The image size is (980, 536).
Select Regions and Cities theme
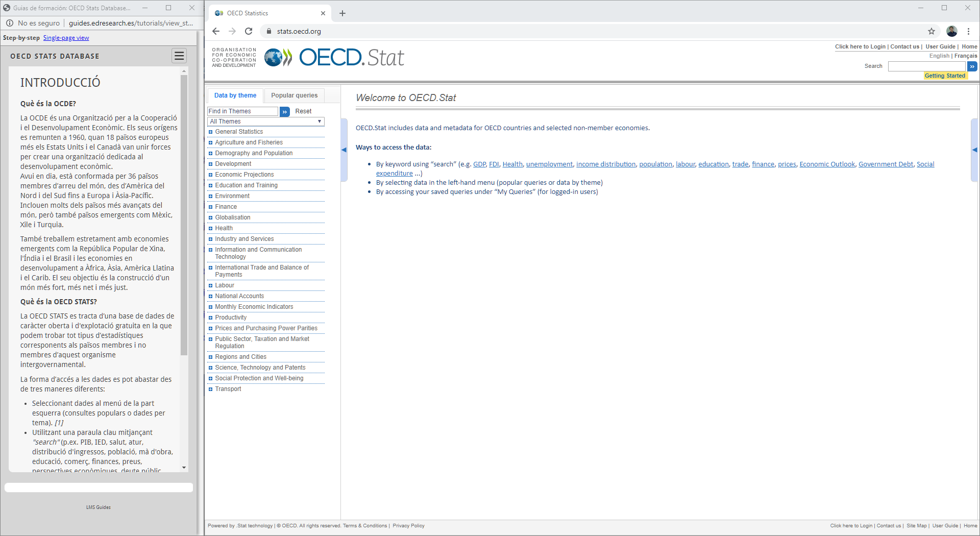(240, 357)
